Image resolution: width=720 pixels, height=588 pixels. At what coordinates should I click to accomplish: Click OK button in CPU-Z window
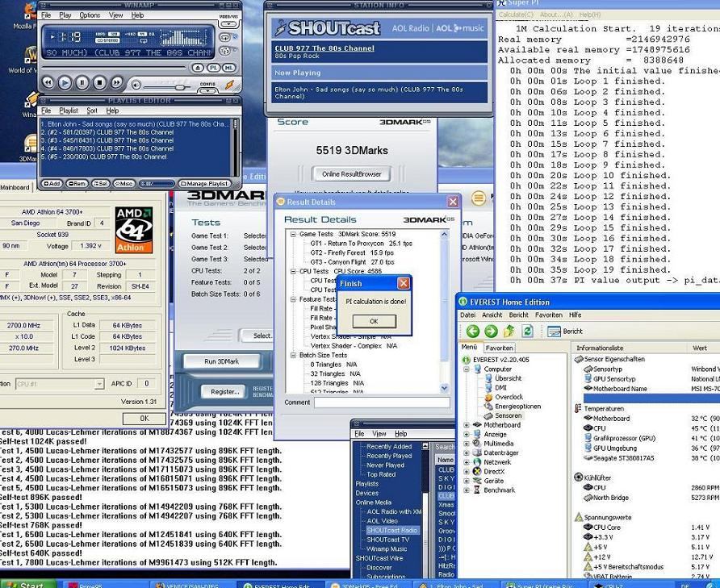(x=144, y=418)
